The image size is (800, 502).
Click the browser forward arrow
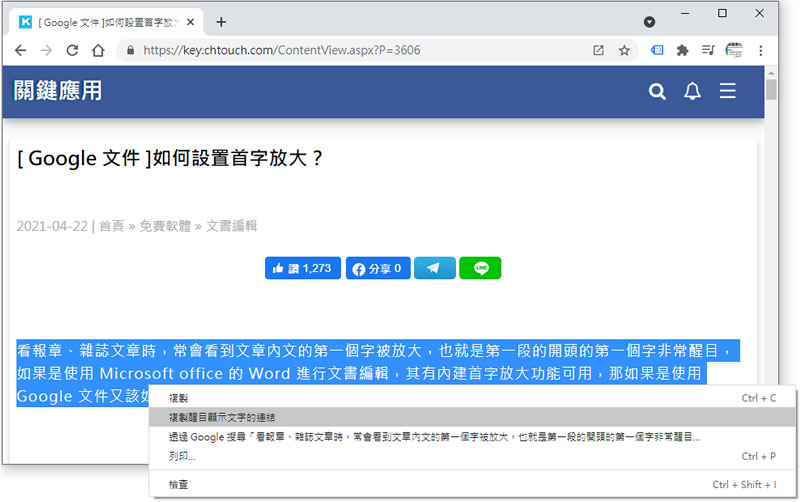[x=46, y=51]
